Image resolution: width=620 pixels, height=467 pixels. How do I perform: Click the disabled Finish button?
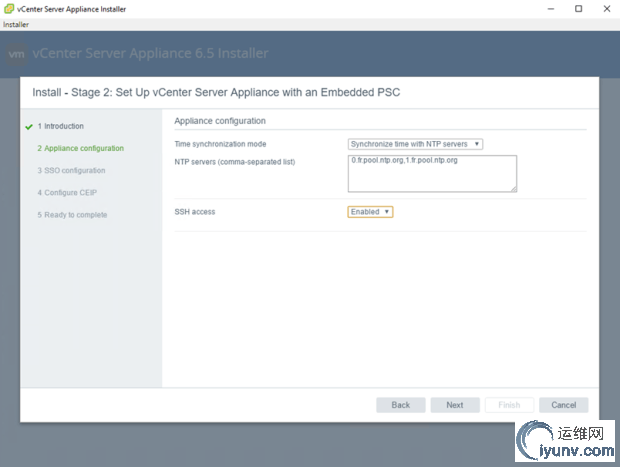click(x=509, y=405)
